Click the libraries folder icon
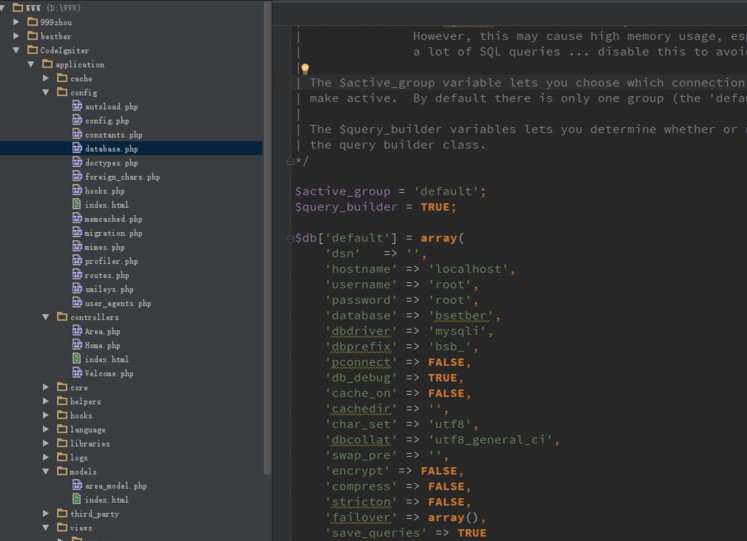The height and width of the screenshot is (541, 747). tap(61, 443)
